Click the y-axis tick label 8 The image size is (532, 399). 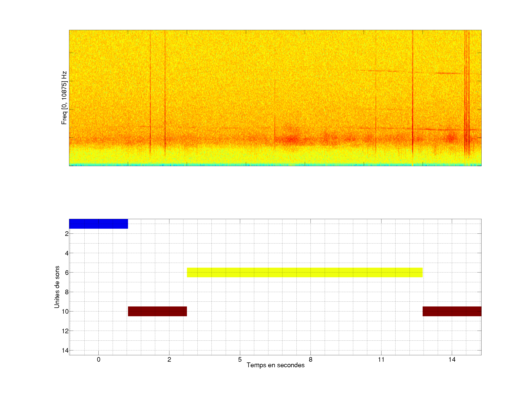coord(67,292)
